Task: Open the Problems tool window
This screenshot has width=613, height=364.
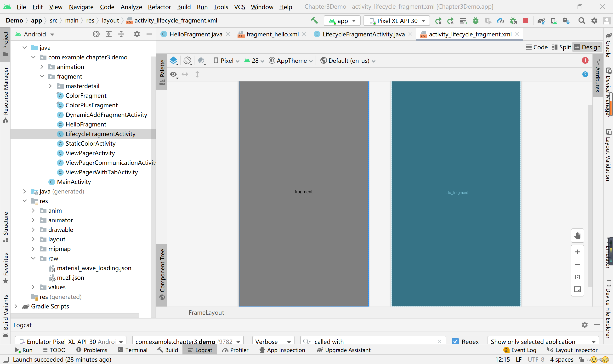Action: click(92, 350)
